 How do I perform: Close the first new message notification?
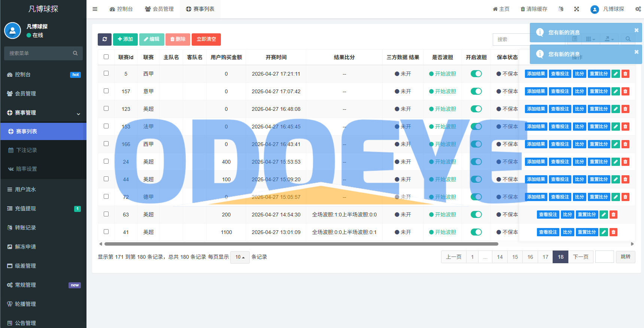[637, 30]
